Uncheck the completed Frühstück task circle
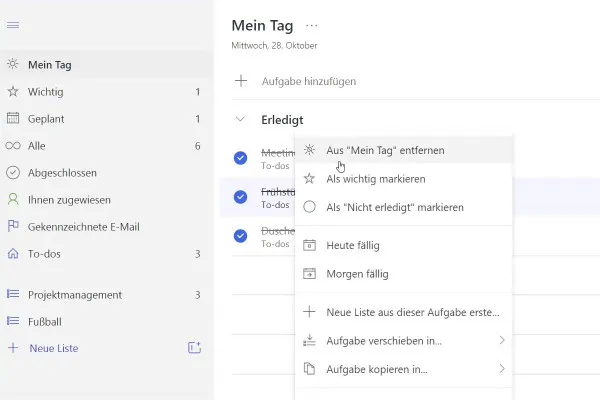 [x=240, y=197]
